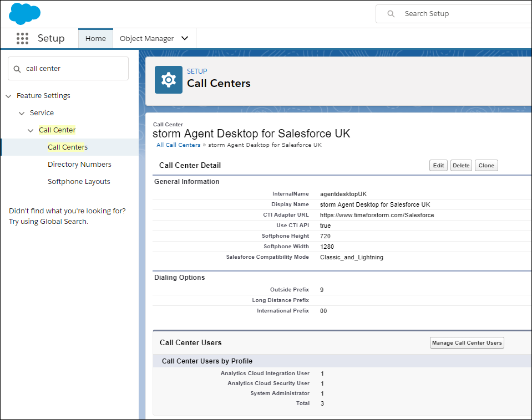Viewport: 532px width, 420px height.
Task: Click the Search Setup magnifier icon
Action: click(391, 13)
